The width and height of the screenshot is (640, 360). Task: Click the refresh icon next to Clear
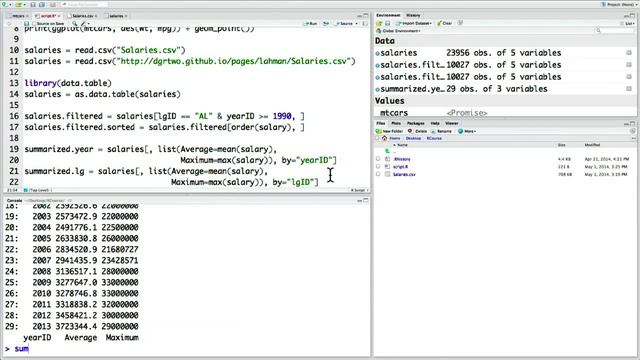[x=460, y=23]
